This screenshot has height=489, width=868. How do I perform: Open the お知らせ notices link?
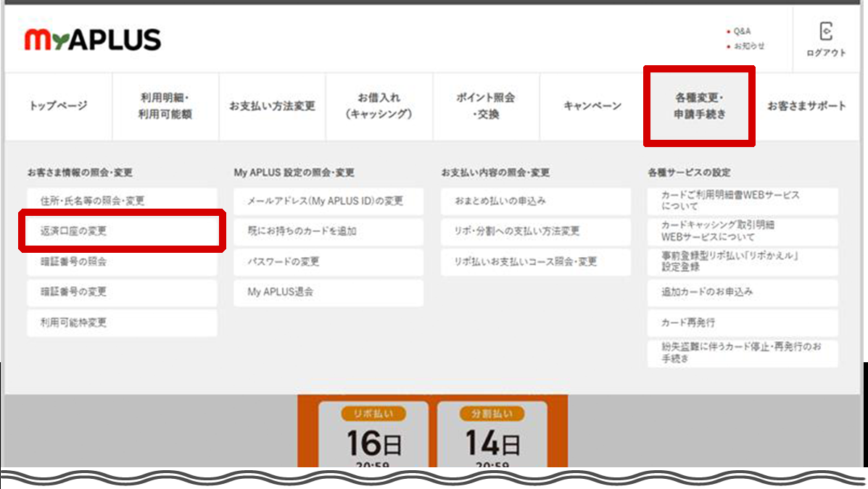[x=748, y=46]
